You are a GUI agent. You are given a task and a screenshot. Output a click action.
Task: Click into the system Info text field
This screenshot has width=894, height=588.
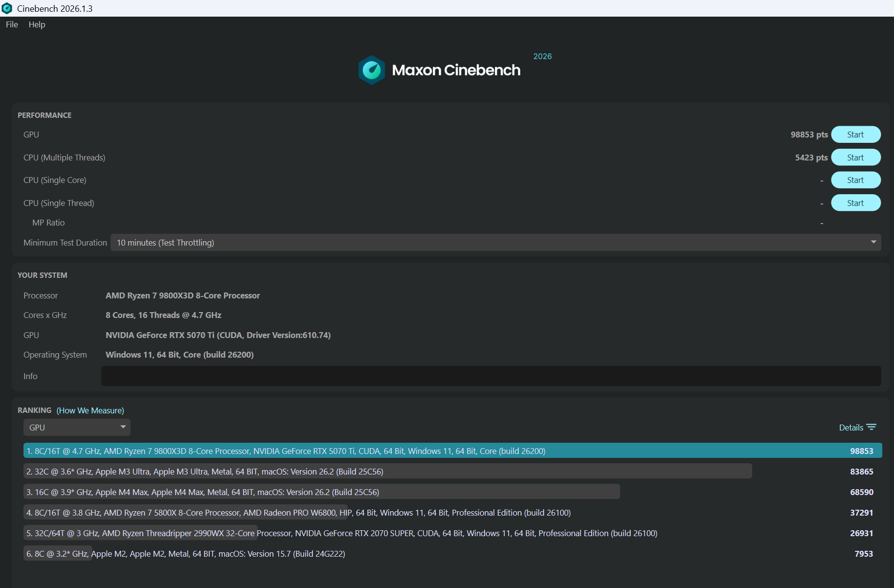[491, 376]
